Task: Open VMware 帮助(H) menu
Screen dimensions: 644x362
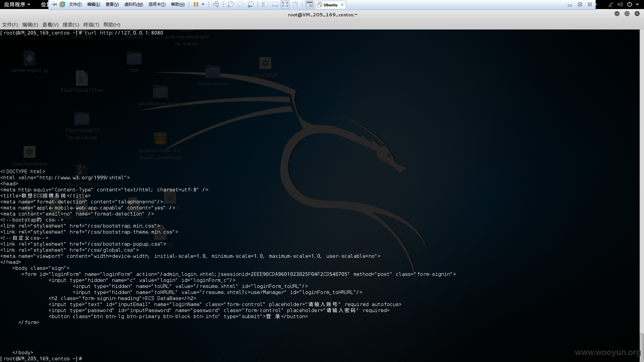Action: pyautogui.click(x=178, y=4)
